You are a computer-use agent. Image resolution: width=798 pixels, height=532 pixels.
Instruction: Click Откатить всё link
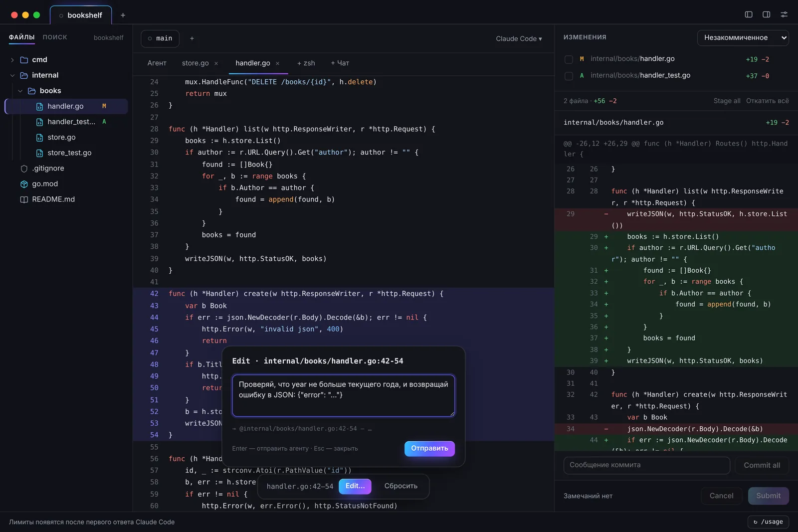click(768, 101)
